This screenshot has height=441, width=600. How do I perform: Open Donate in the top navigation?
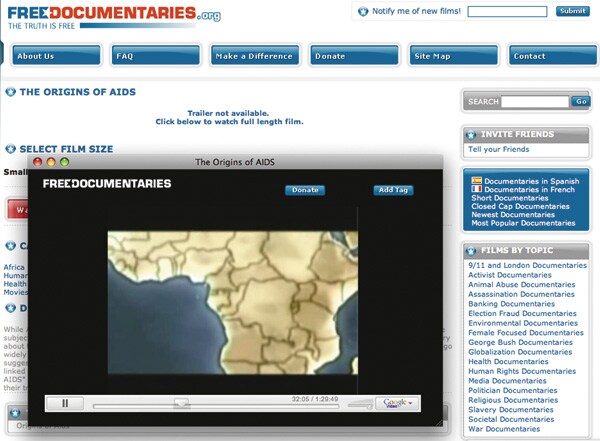[x=354, y=56]
